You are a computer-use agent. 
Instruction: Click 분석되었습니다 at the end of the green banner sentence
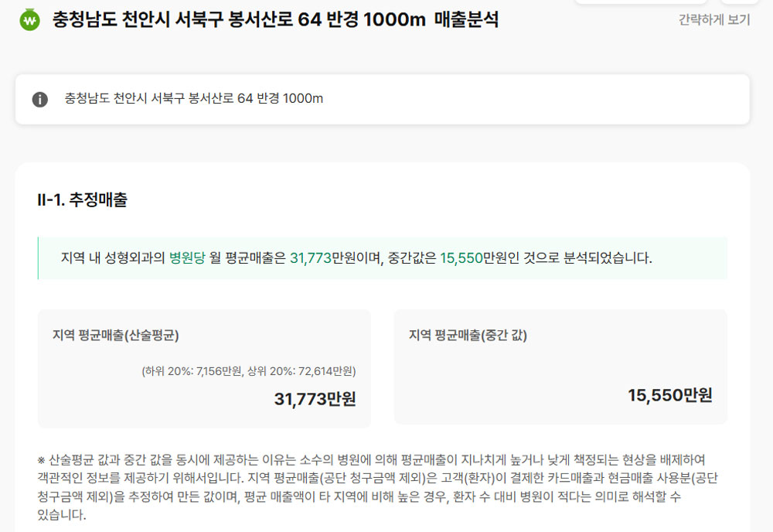coord(608,257)
